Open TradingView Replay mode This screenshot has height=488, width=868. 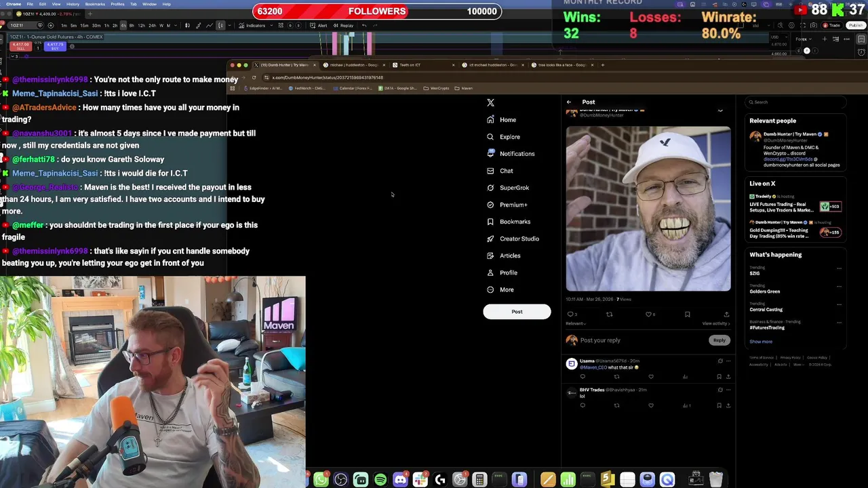coord(343,26)
